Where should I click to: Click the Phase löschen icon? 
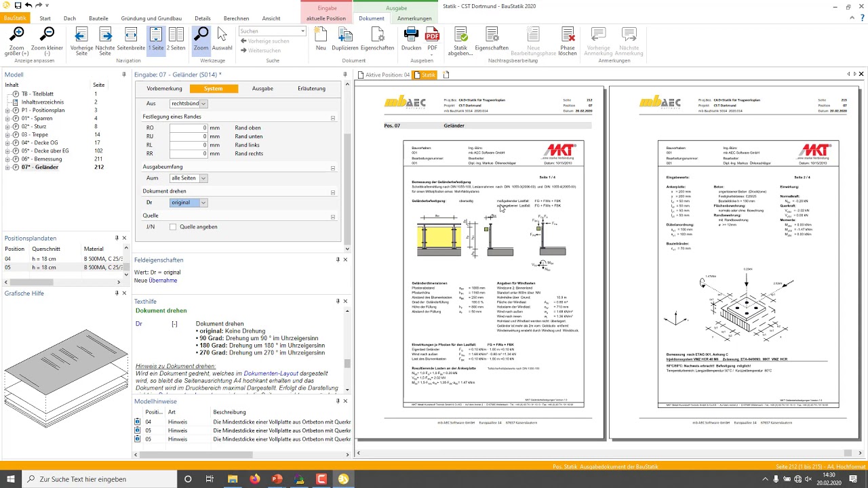click(568, 35)
